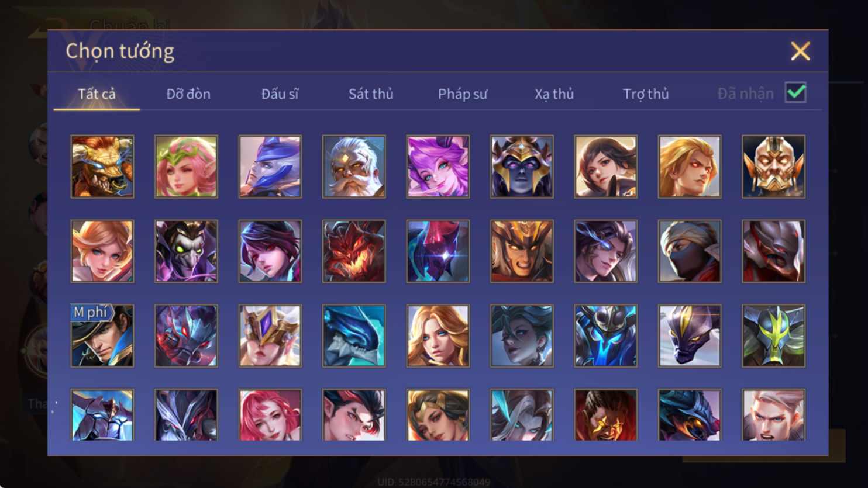Toggle the Đã nhận checkbox

pos(795,92)
